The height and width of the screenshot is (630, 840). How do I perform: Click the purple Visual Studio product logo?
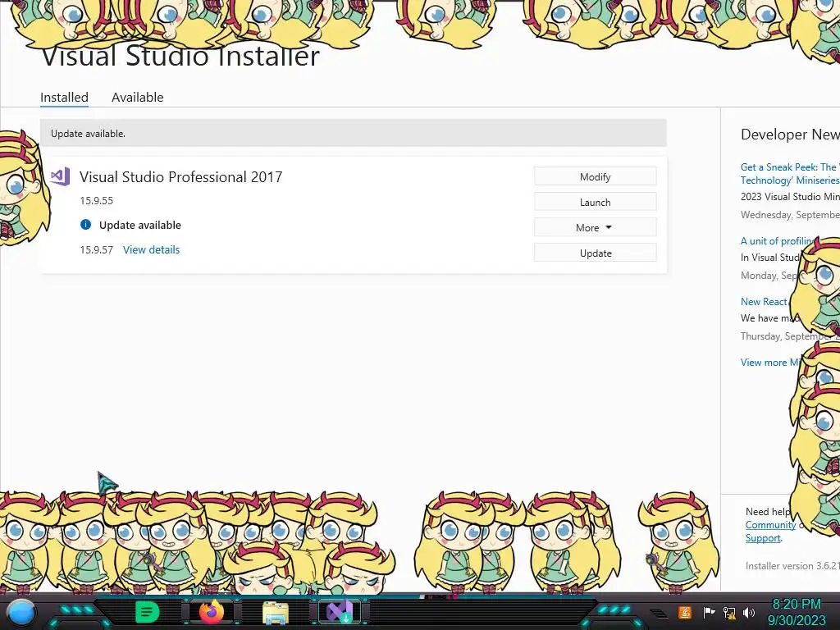(60, 176)
